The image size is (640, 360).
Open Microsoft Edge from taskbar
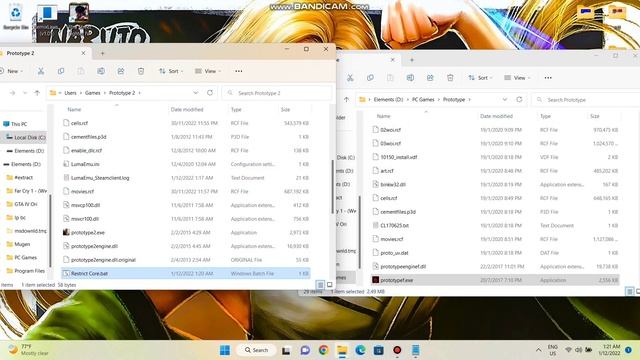[360, 350]
